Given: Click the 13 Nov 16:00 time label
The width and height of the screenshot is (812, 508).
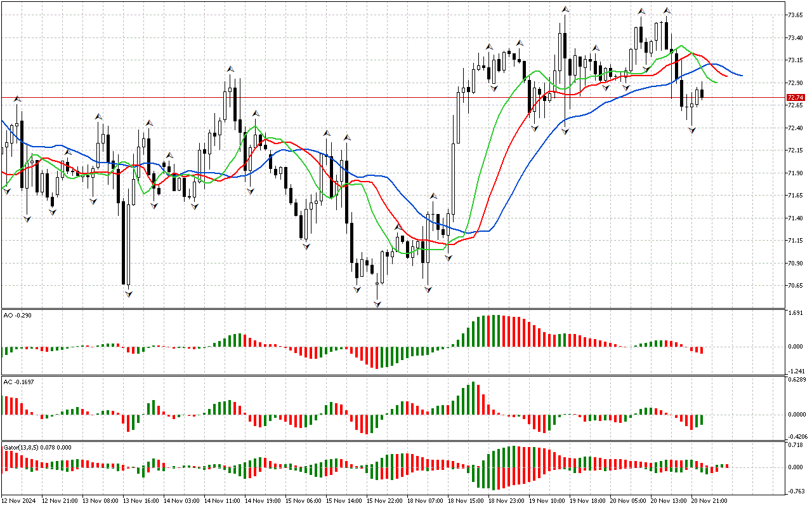Looking at the screenshot, I should (x=141, y=501).
